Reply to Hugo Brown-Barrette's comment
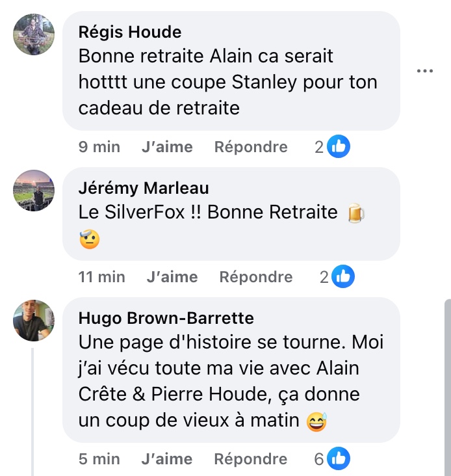 tap(251, 459)
